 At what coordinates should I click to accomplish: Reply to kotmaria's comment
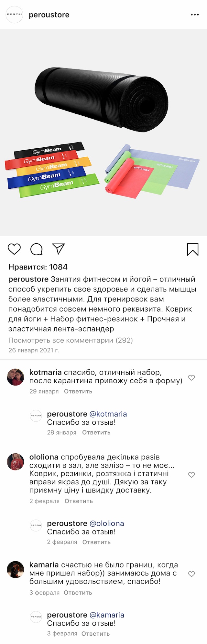(78, 391)
